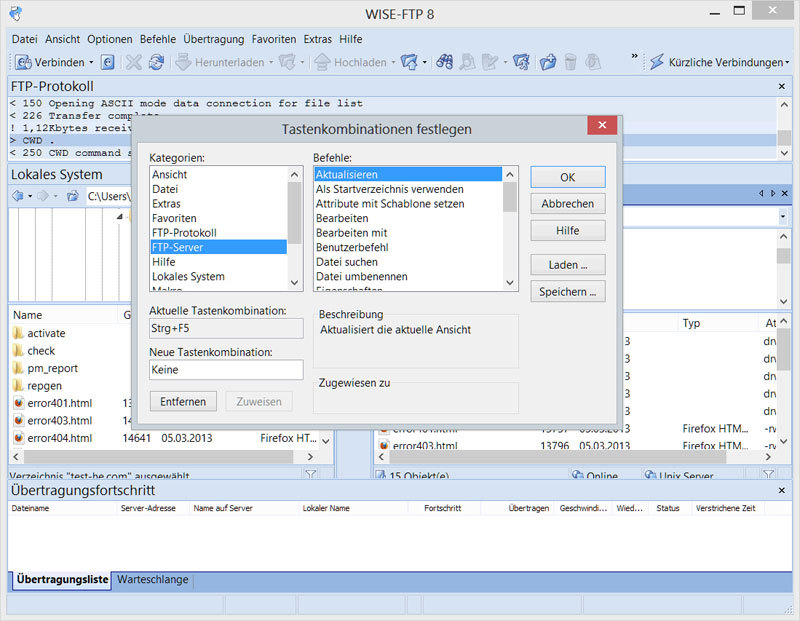800x621 pixels.
Task: Open the Befehle menu
Action: click(x=158, y=39)
